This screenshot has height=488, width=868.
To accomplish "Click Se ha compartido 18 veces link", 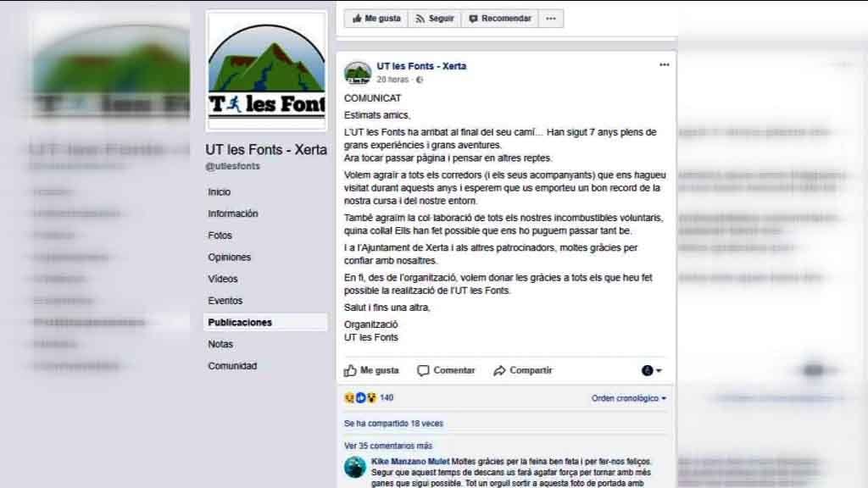I will (393, 424).
